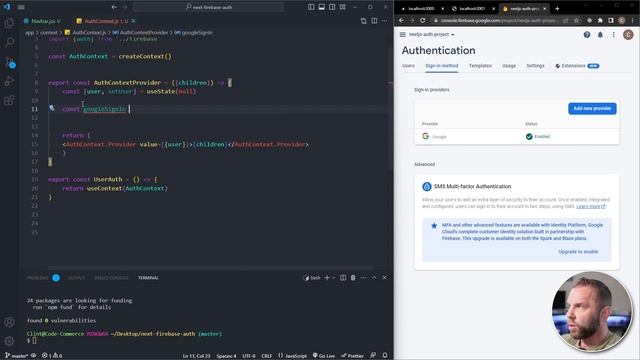This screenshot has height=360, width=640.
Task: Close the terminal panel
Action: [x=384, y=278]
